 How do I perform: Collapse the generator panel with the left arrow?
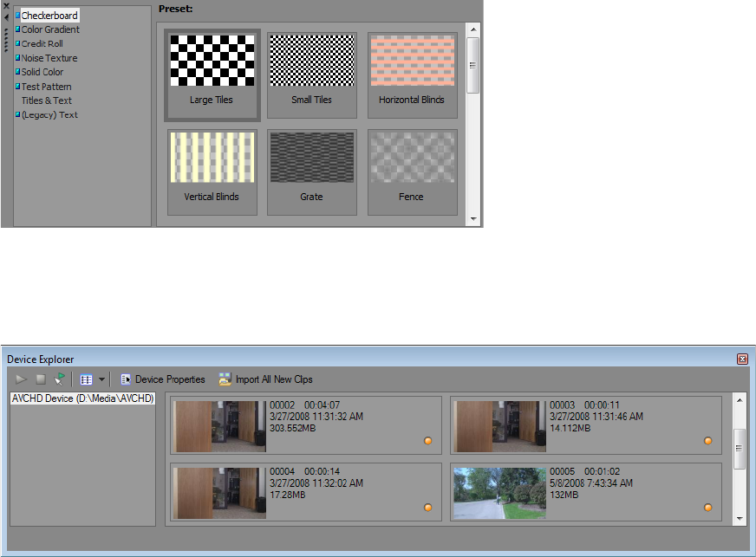[x=6, y=16]
